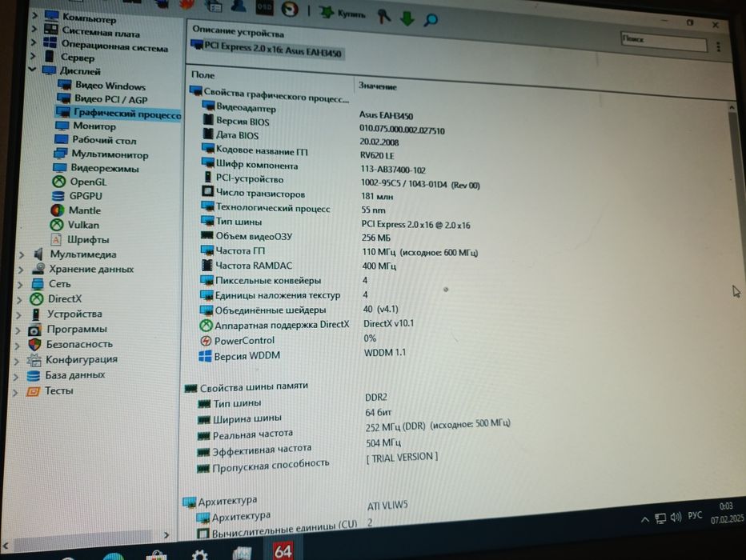Show hidden tray icons chevron
The image size is (746, 560).
(644, 519)
